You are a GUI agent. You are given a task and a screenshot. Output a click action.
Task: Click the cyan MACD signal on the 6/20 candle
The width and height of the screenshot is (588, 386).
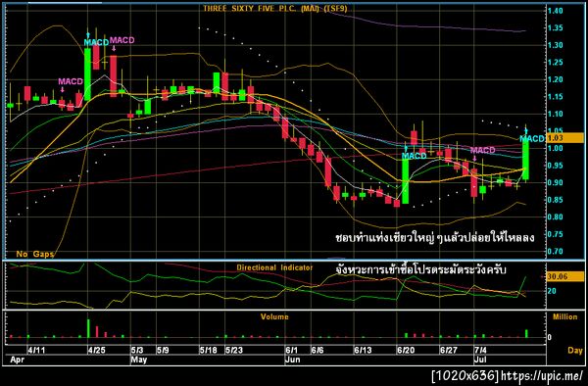pyautogui.click(x=414, y=156)
